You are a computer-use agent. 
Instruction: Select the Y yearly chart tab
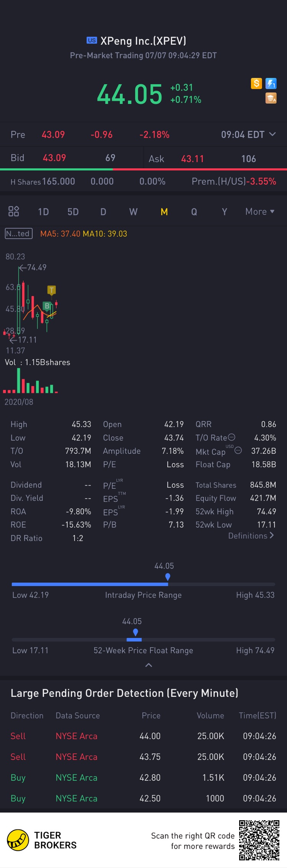(x=225, y=212)
